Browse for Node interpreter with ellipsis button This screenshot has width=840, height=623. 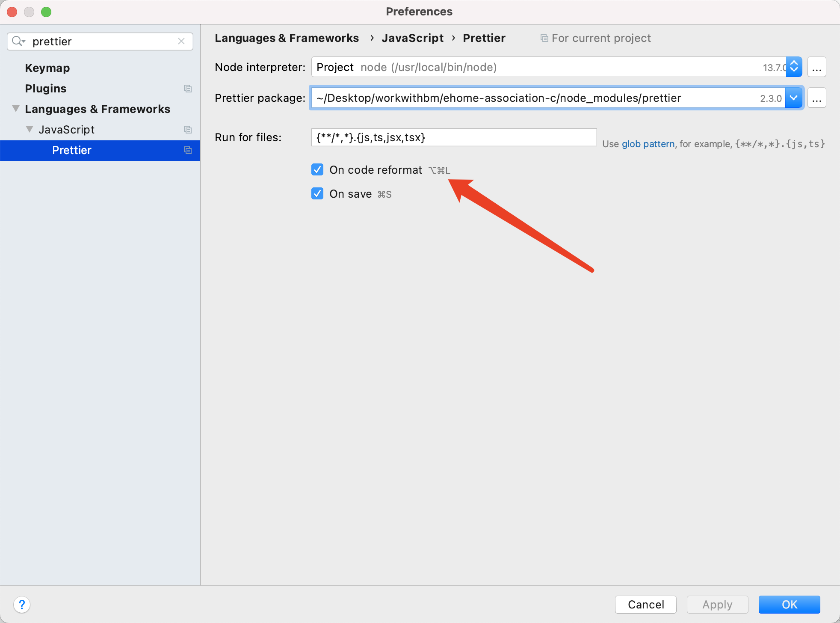point(816,67)
